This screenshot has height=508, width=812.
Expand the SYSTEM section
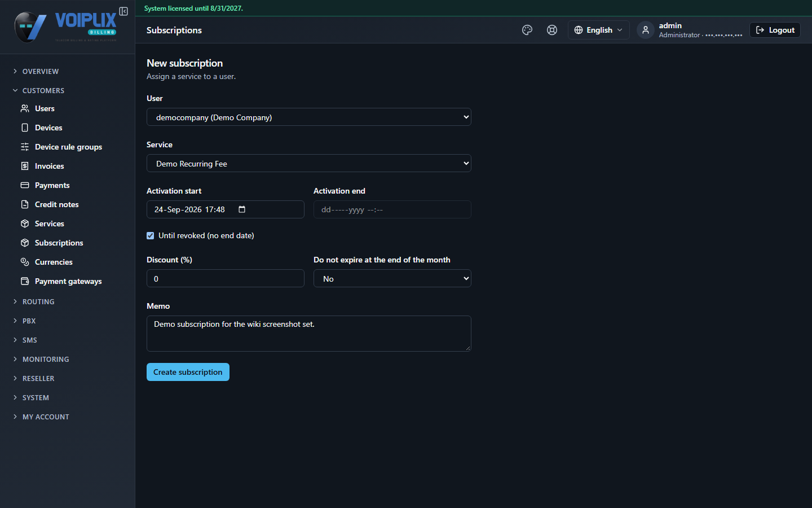31,397
